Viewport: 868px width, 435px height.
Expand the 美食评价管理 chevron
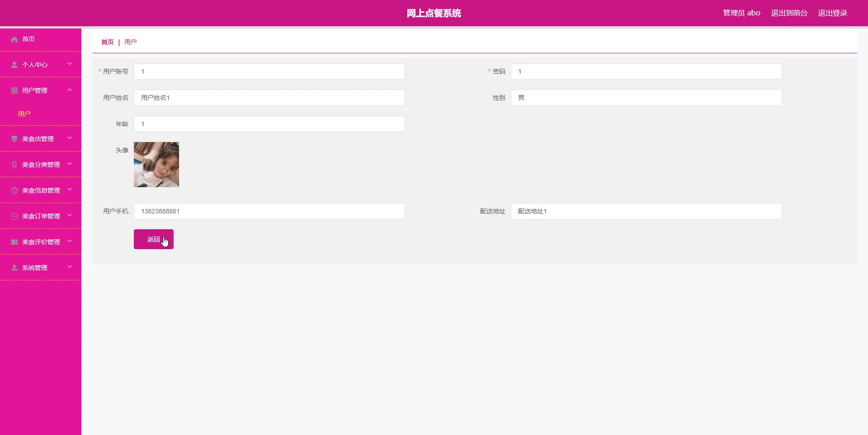[70, 241]
